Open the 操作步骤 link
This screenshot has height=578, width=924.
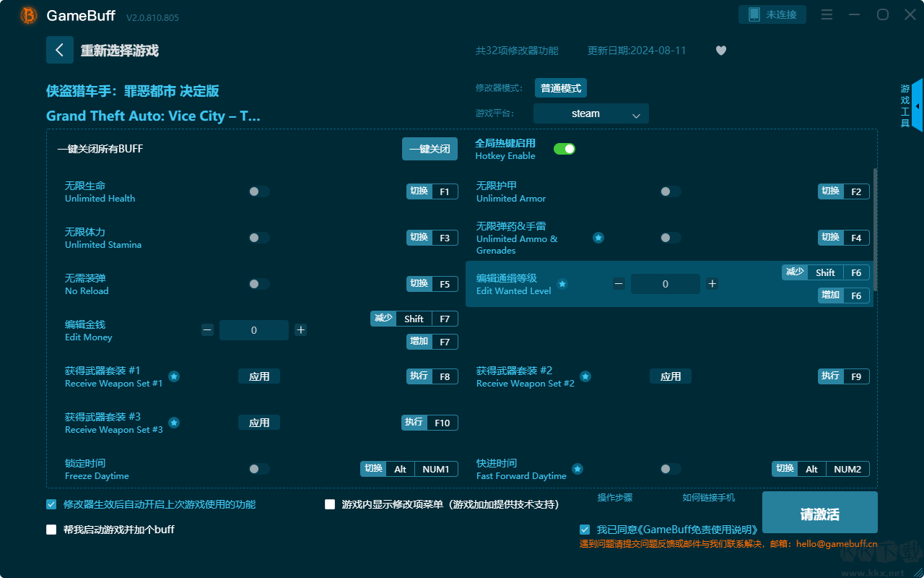615,498
